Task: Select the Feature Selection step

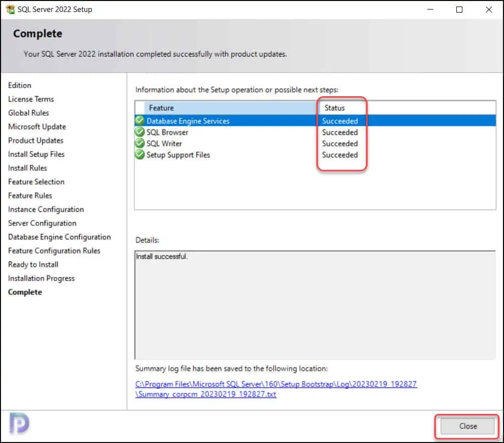Action: pos(36,182)
